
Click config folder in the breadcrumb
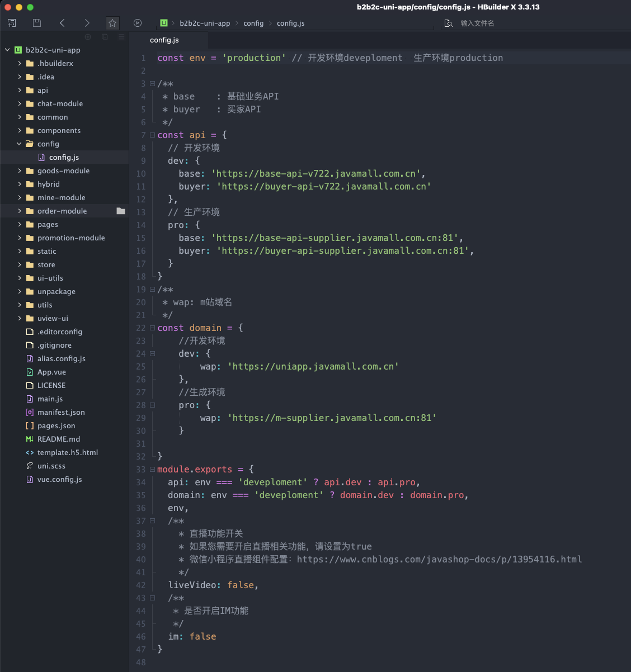(253, 23)
